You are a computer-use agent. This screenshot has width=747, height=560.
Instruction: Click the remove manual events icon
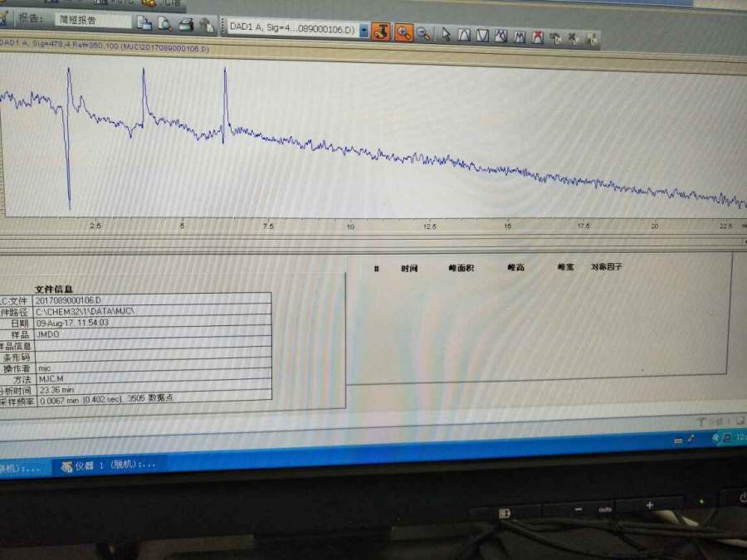click(574, 39)
